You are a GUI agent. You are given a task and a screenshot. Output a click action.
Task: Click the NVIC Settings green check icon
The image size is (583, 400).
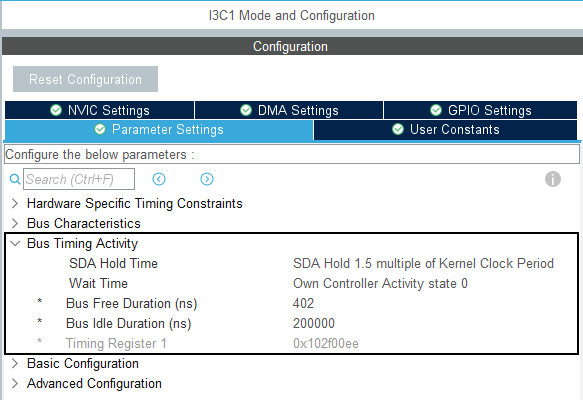56,110
